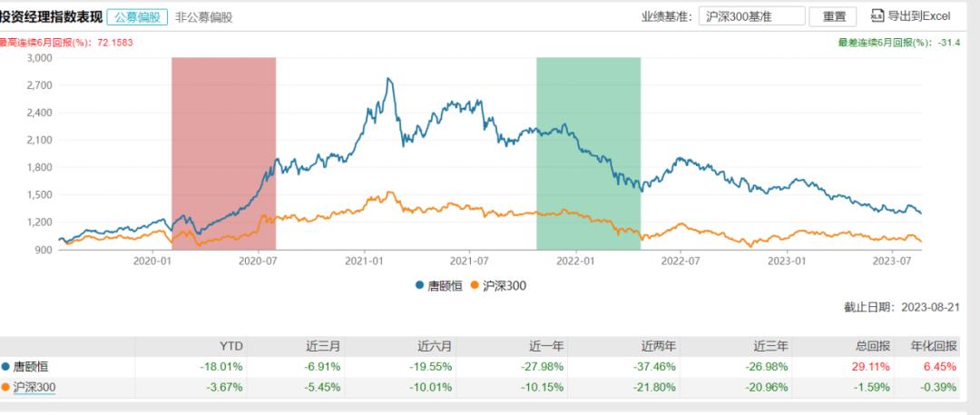Select the YTD column header
Screen dimensions: 980x415
coord(232,346)
